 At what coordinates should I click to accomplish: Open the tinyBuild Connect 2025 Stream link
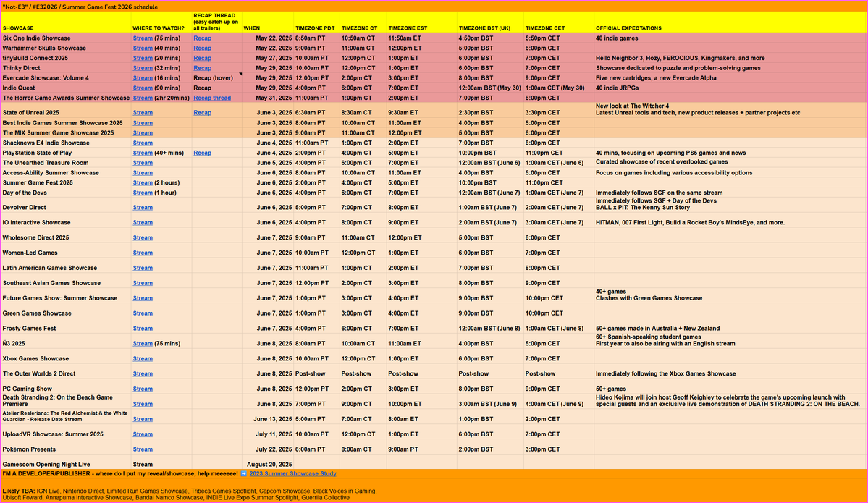[143, 58]
